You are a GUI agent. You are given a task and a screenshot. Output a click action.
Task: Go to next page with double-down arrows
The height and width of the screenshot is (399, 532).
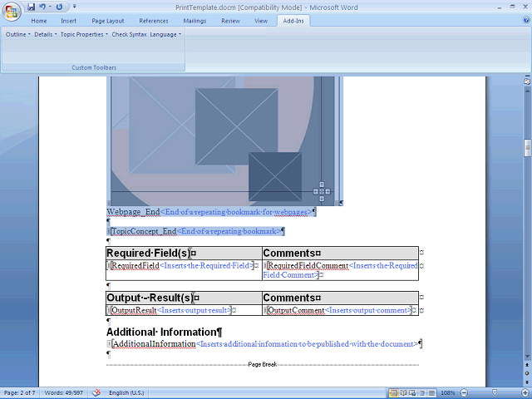pos(527,382)
